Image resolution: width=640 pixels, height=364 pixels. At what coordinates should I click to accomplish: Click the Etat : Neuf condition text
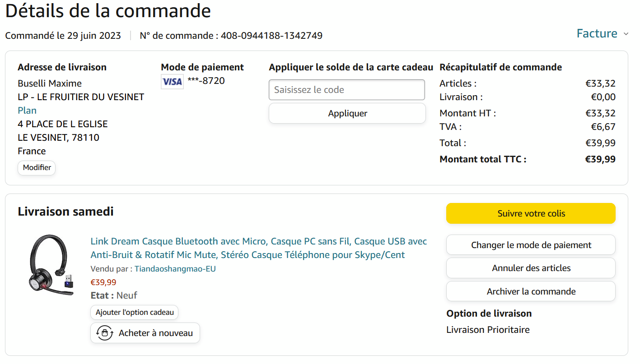click(x=114, y=295)
